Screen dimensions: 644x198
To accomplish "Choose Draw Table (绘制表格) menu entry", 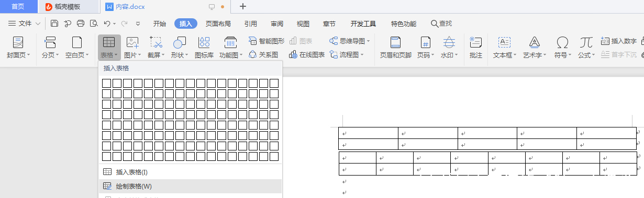I will click(x=190, y=186).
